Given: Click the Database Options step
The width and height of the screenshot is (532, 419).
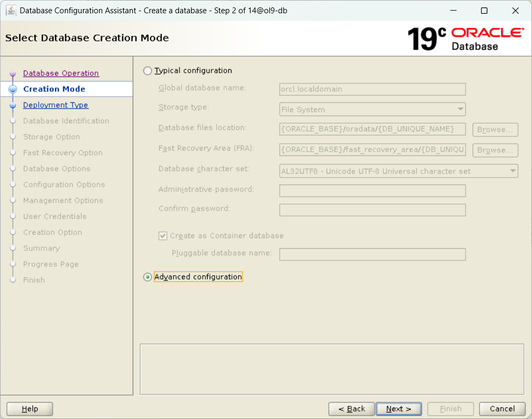Looking at the screenshot, I should point(57,169).
